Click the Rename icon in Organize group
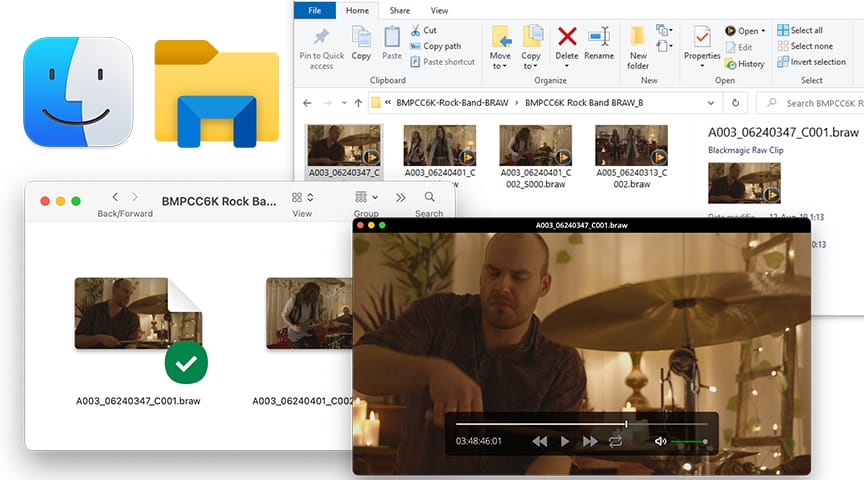864x480 pixels. 599,38
